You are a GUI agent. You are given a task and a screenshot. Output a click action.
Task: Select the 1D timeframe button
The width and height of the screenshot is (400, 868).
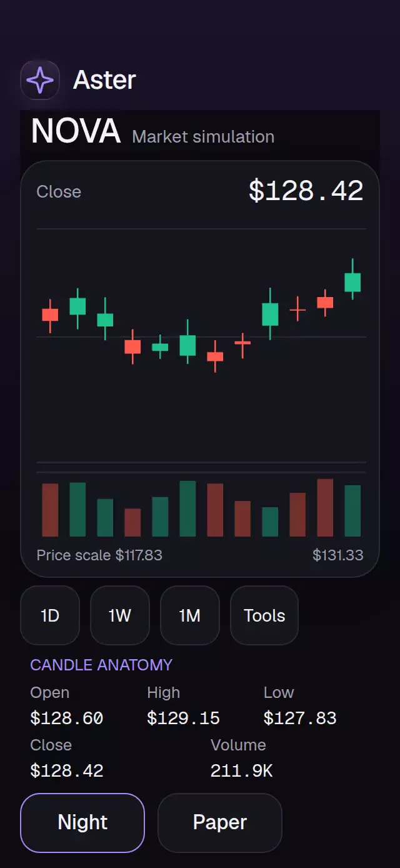50,615
